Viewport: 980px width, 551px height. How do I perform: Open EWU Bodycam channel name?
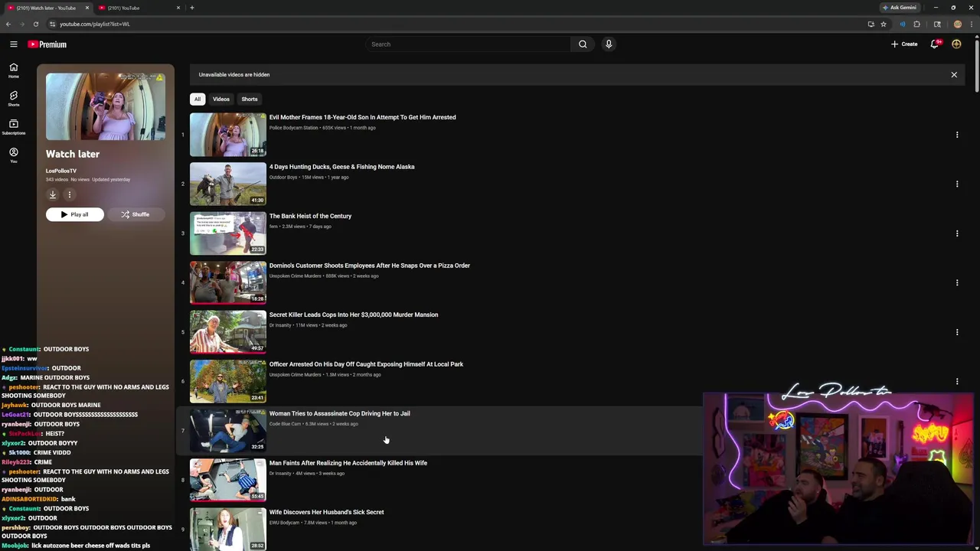coord(284,523)
